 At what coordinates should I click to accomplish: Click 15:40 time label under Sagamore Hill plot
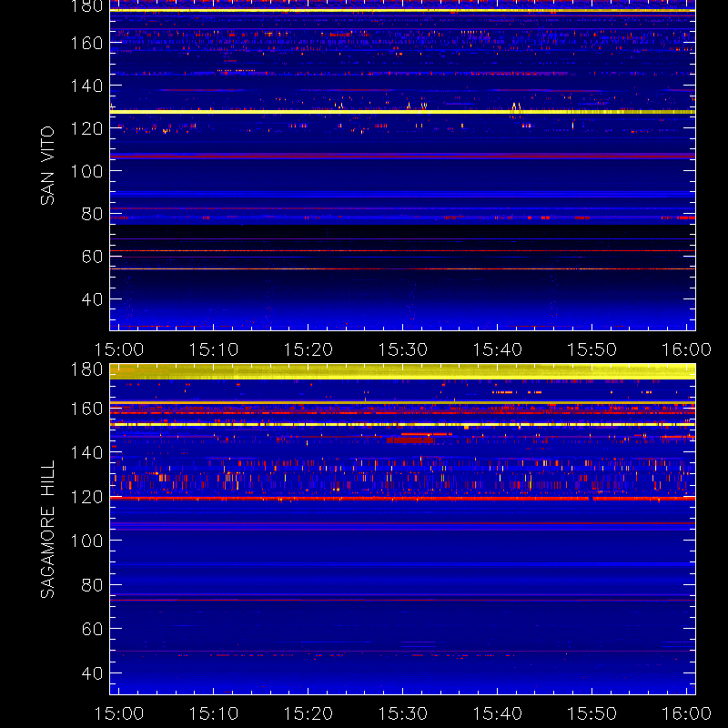497,713
